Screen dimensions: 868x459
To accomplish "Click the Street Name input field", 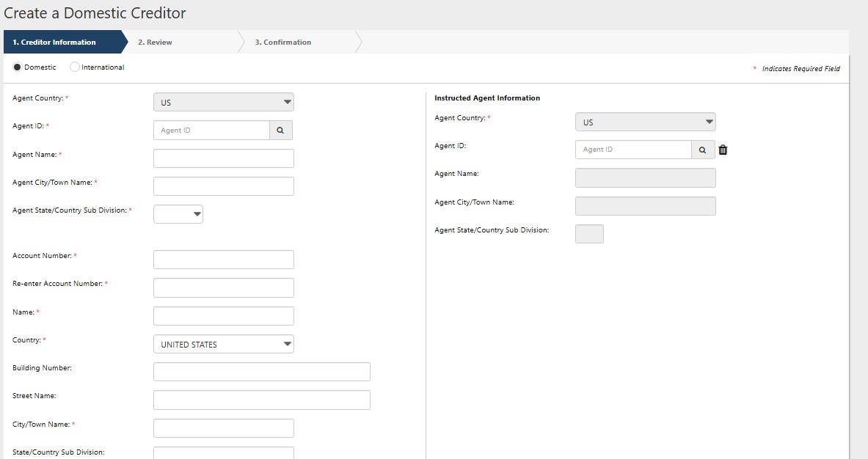I will pos(261,400).
